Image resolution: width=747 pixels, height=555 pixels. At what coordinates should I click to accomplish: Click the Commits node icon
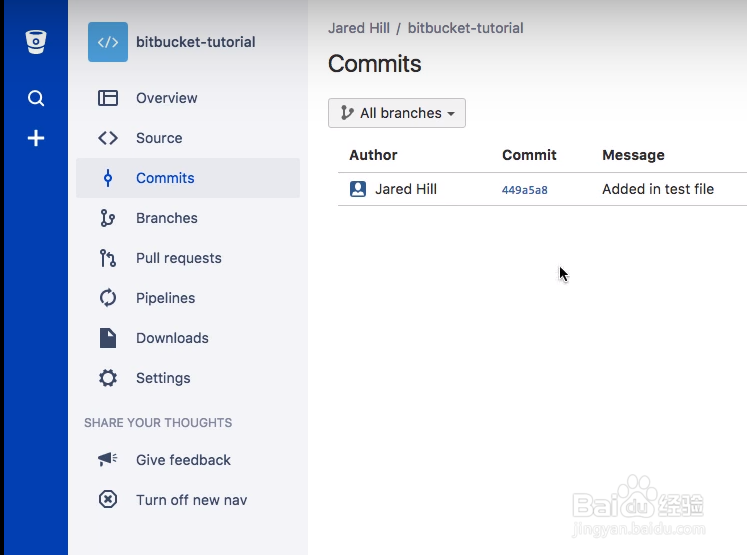[108, 178]
